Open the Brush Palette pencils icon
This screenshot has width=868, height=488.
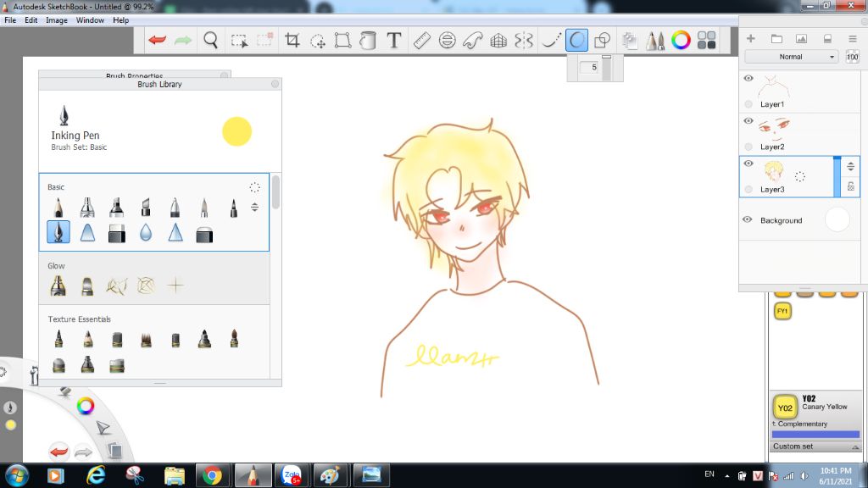tap(655, 40)
